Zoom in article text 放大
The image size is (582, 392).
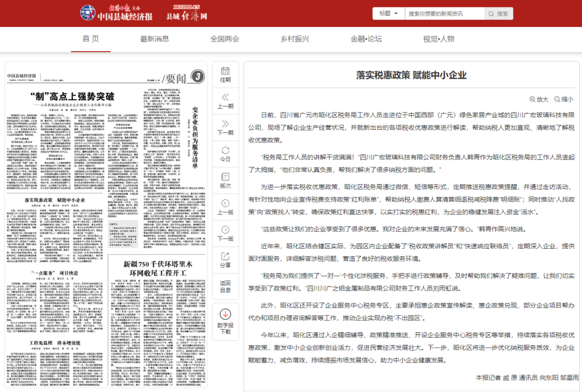pyautogui.click(x=539, y=100)
